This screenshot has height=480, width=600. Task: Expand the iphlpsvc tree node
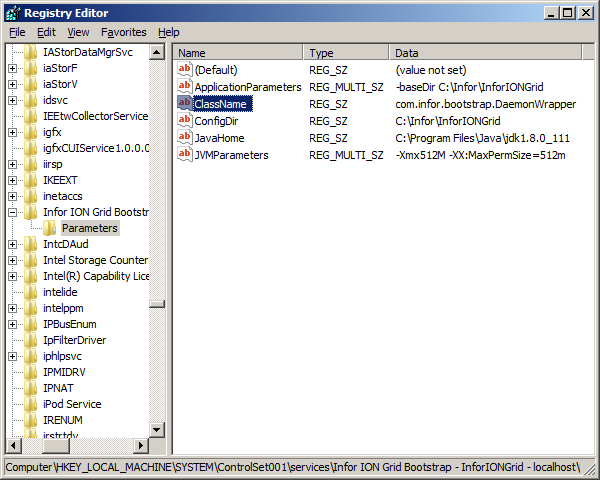coord(13,356)
